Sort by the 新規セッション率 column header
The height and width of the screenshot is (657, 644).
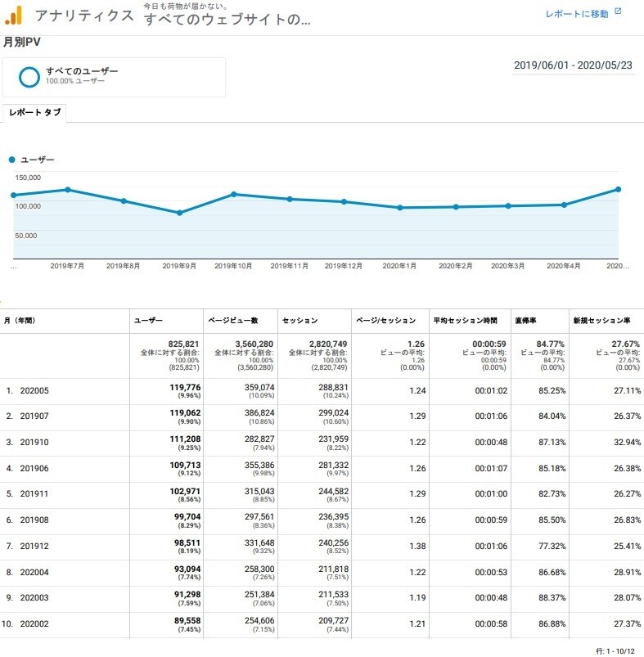(601, 321)
